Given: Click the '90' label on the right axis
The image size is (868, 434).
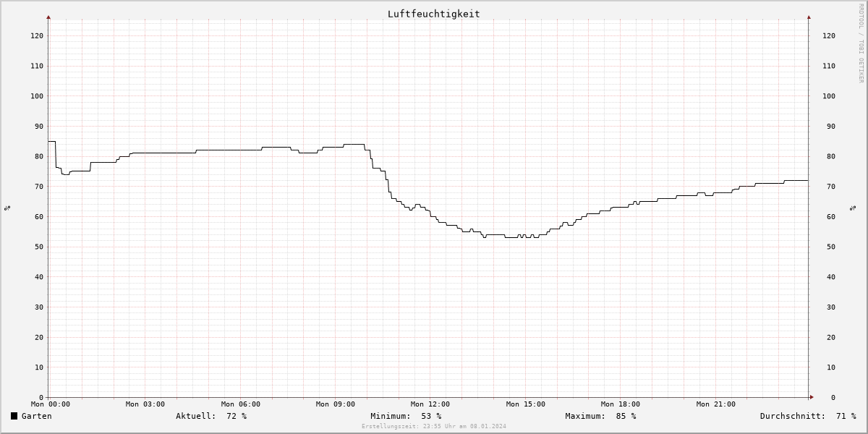Looking at the screenshot, I should pyautogui.click(x=831, y=127).
